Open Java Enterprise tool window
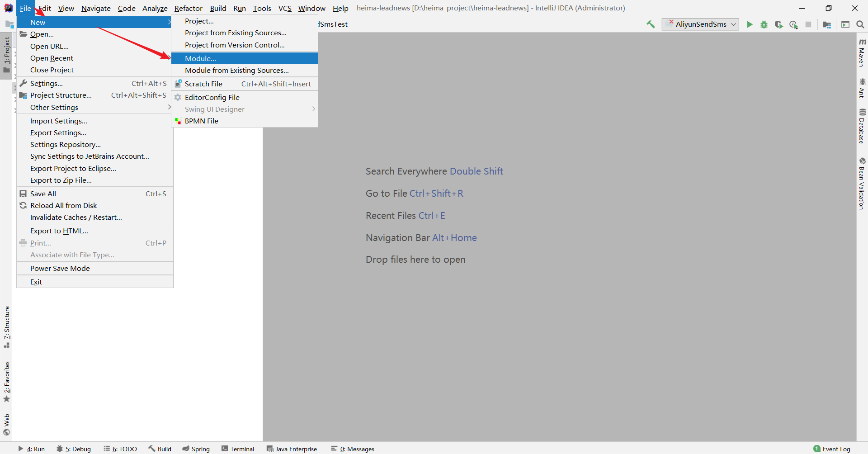 tap(292, 449)
